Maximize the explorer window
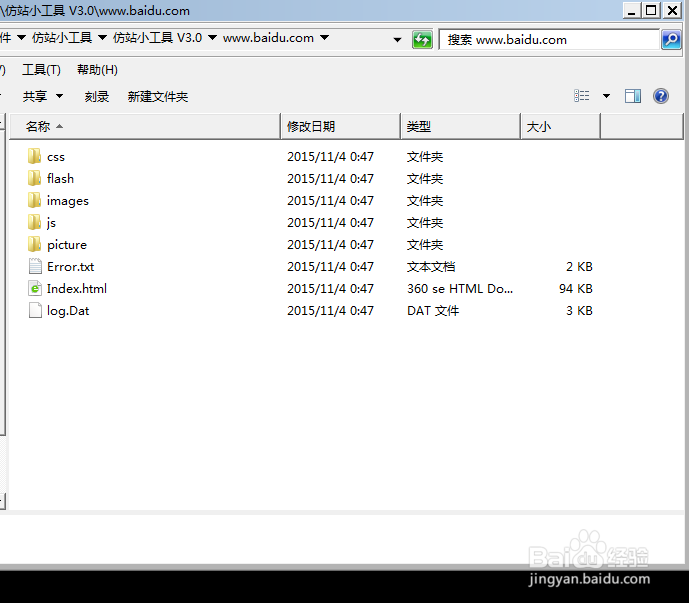 [651, 10]
